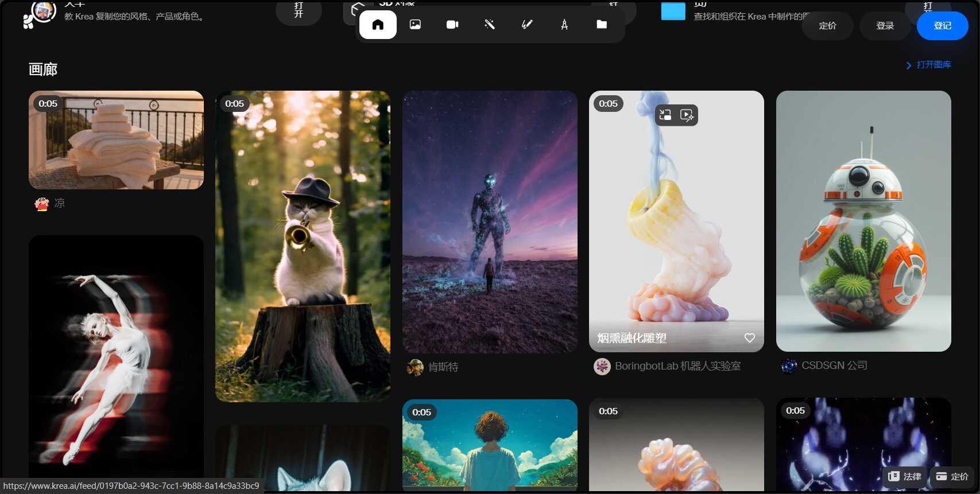
Task: Open the 定价 pricing button in header
Action: tap(827, 26)
